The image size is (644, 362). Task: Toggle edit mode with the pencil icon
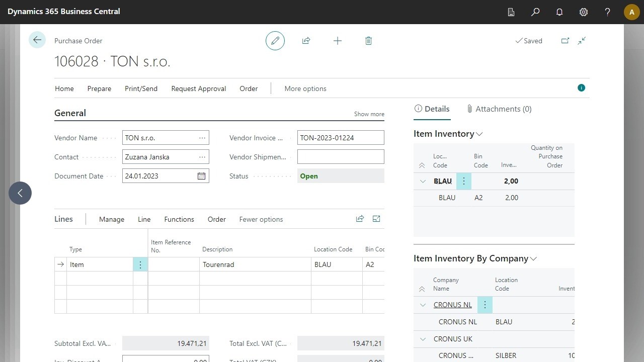pyautogui.click(x=275, y=40)
